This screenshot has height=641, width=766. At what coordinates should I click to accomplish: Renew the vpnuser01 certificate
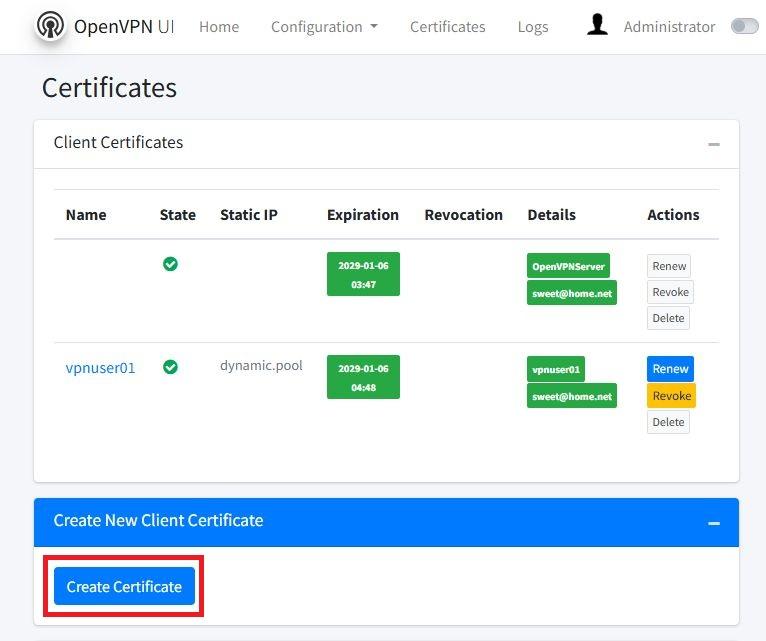(x=670, y=369)
